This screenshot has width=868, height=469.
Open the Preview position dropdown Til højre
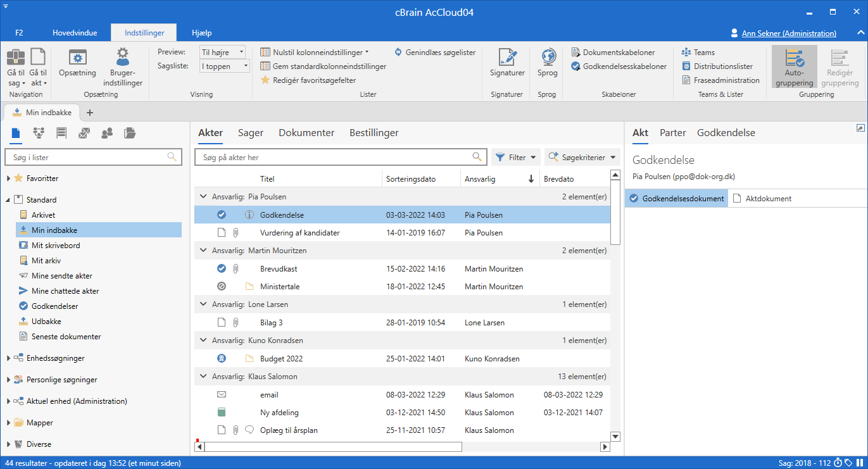[x=222, y=52]
